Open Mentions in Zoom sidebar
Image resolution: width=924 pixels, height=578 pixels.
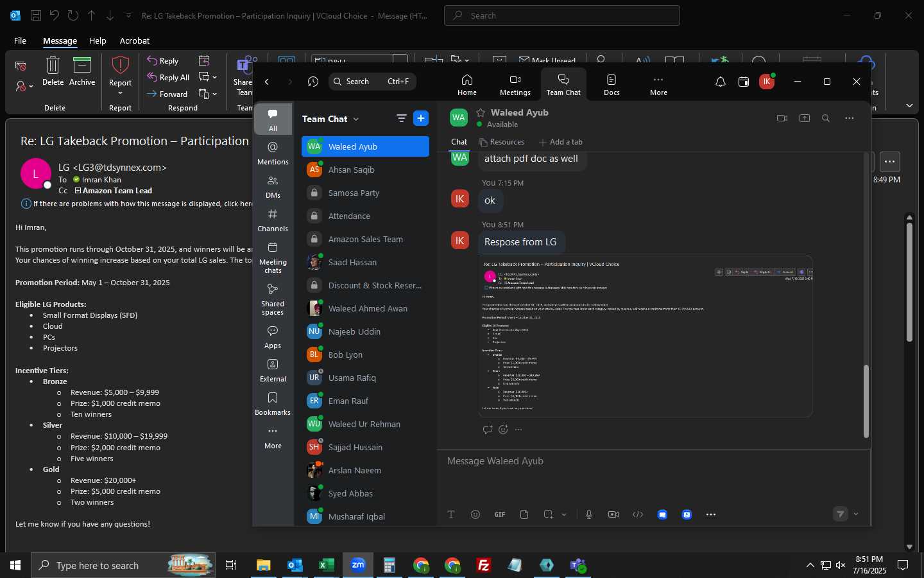[273, 153]
